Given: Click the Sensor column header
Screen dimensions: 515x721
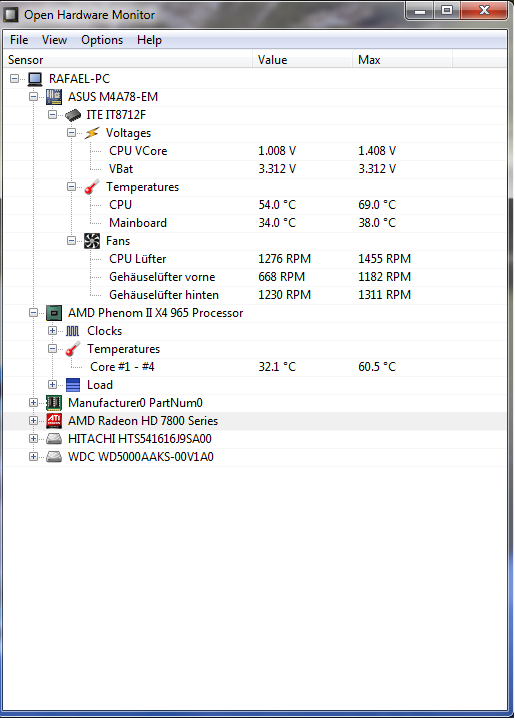Looking at the screenshot, I should click(x=128, y=60).
